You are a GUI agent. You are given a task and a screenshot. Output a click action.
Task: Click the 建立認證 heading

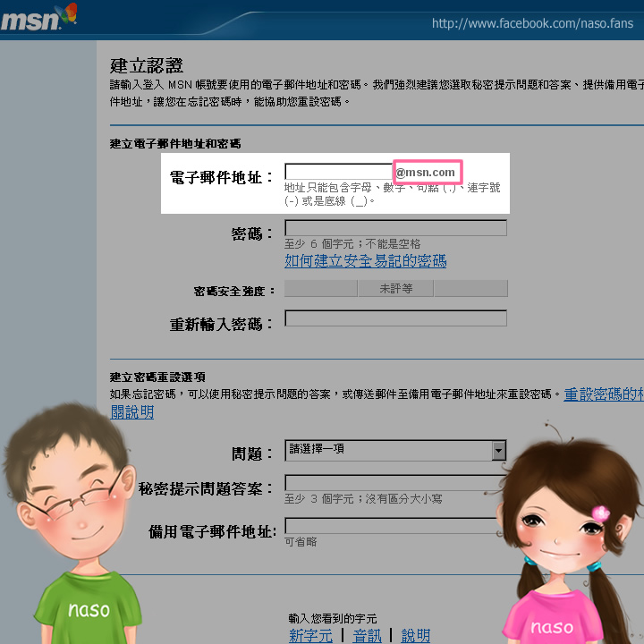146,65
